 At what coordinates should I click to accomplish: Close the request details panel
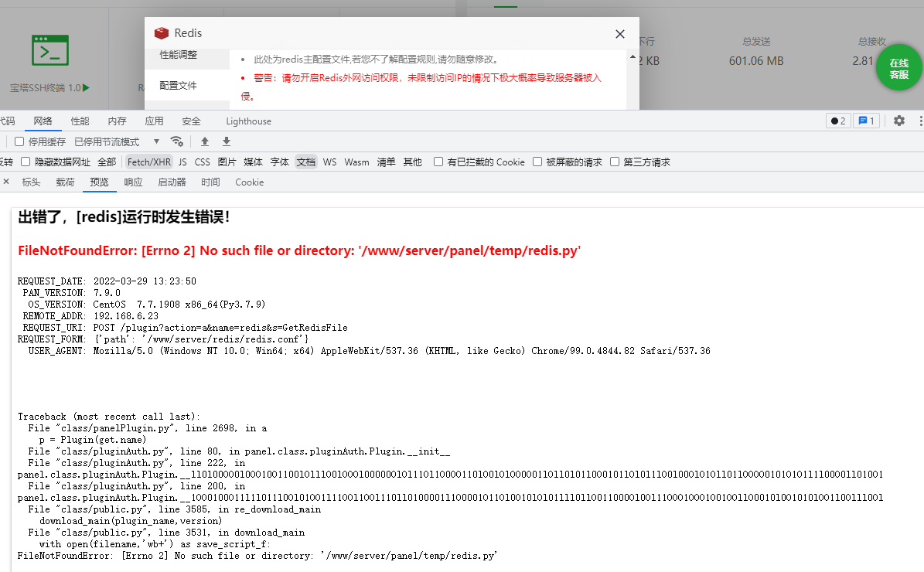point(6,182)
